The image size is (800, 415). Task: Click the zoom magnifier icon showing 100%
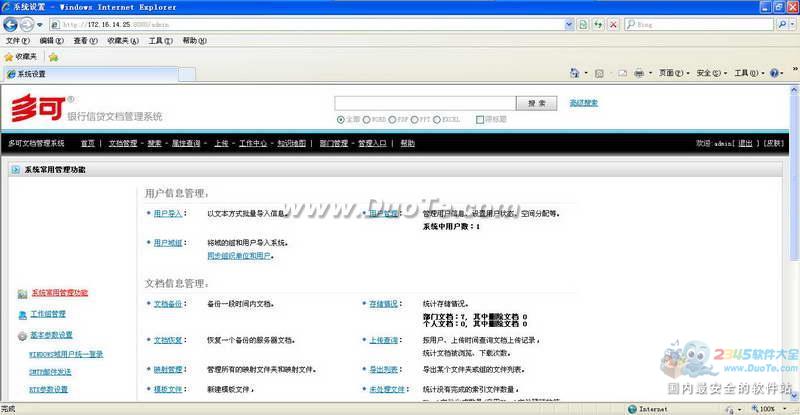tap(755, 408)
